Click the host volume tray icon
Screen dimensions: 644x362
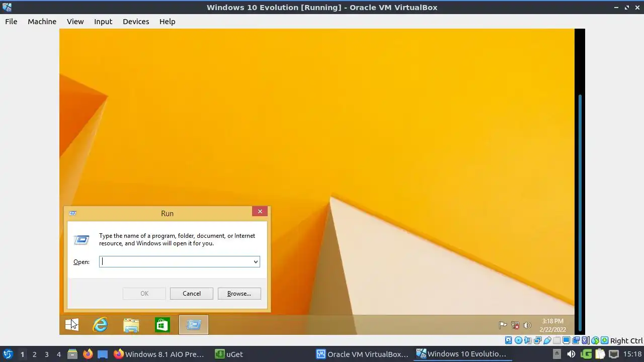coord(571,354)
